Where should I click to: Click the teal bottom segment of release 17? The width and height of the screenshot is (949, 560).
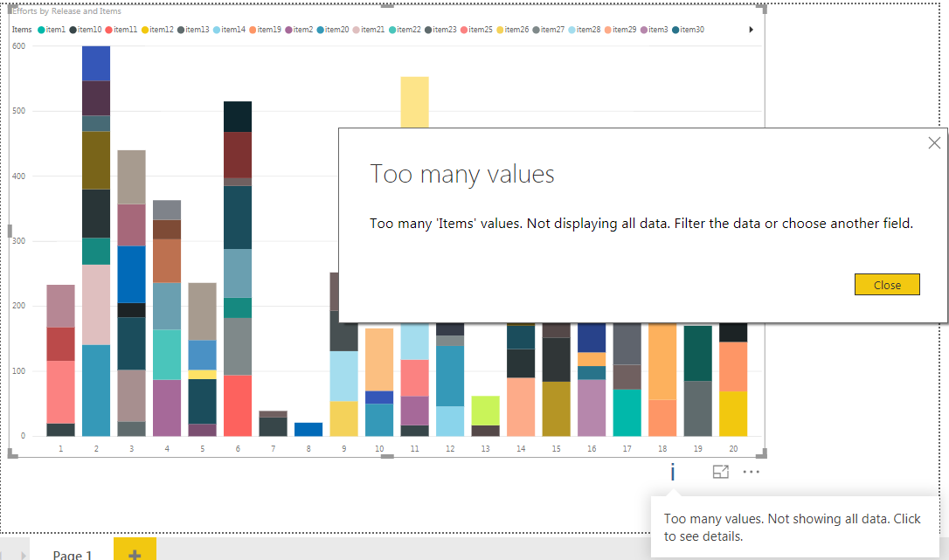[x=627, y=413]
